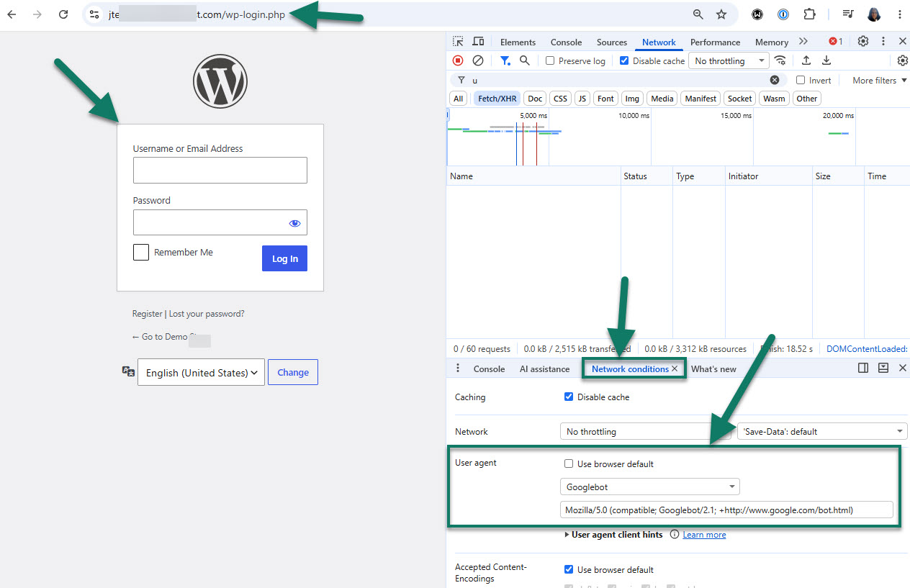Bookmark this page with the star icon
The width and height of the screenshot is (910, 588).
tap(721, 14)
